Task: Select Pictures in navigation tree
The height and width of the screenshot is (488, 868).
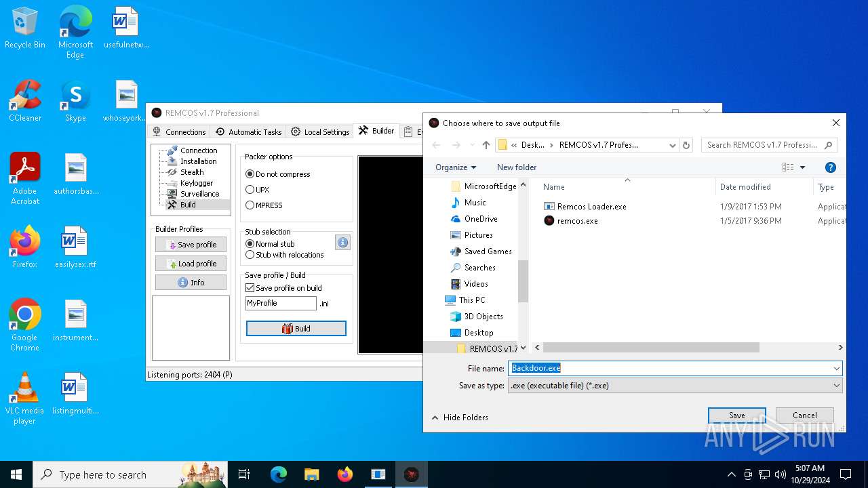Action: tap(471, 235)
